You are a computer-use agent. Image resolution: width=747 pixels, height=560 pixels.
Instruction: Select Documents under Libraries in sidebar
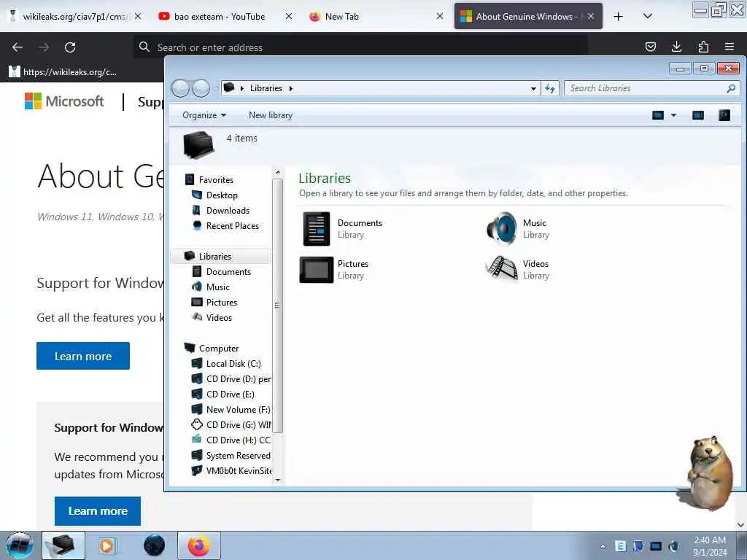point(228,271)
